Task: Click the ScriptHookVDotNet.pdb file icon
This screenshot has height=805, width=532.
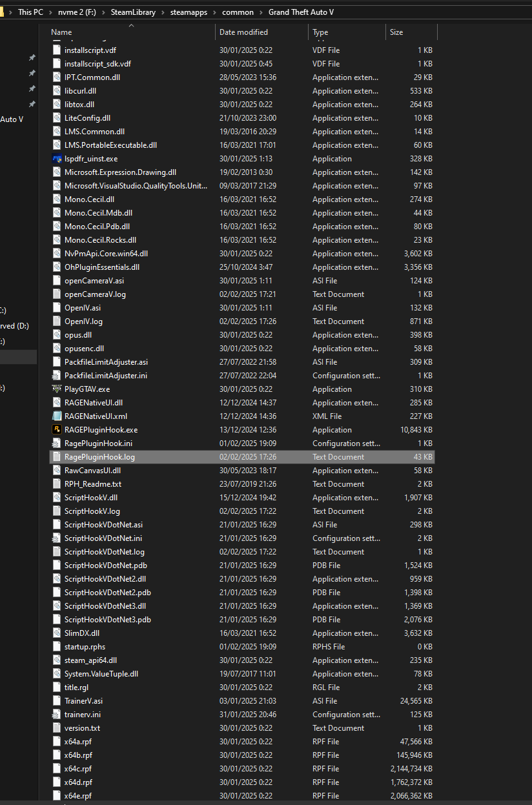Action: [x=57, y=566]
